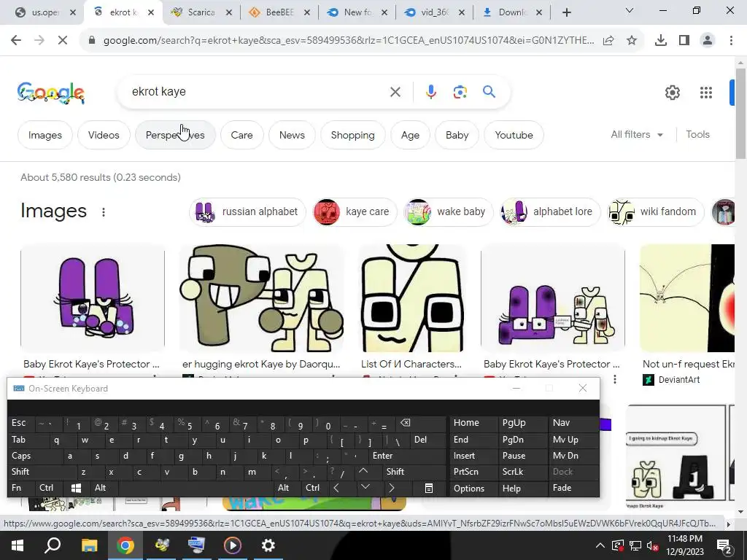Open taskbar search magnifier
The image size is (747, 560).
pos(53,545)
